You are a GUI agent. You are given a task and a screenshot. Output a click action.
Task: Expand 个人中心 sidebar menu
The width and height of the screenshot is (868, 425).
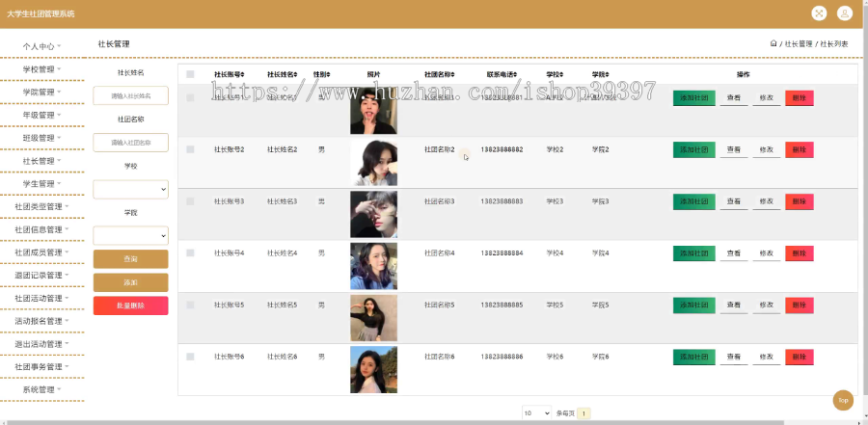42,46
